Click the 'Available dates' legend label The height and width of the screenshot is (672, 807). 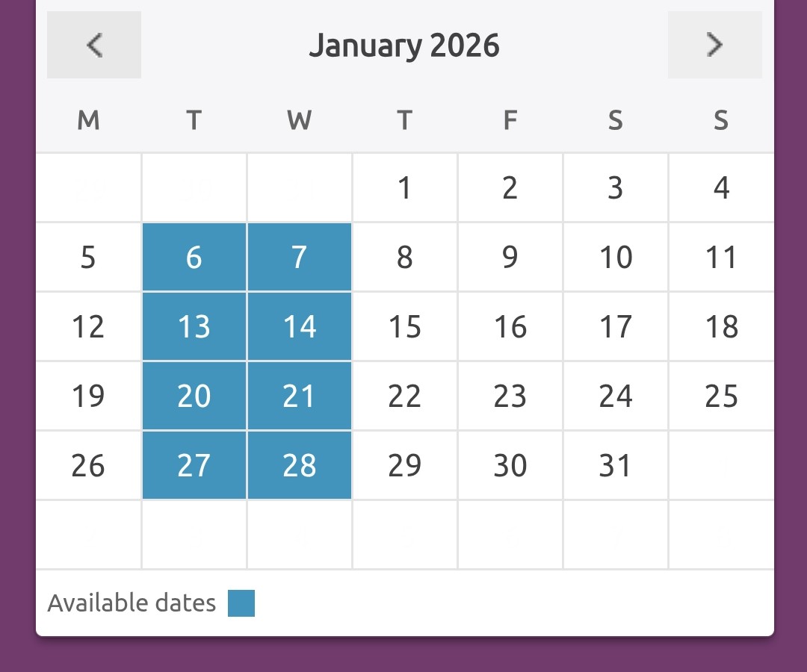click(132, 603)
